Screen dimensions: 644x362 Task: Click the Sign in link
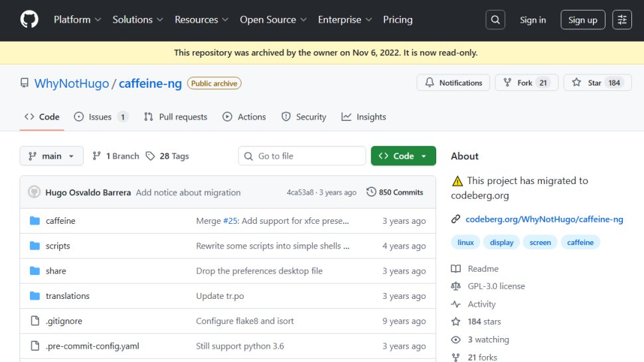(x=532, y=20)
